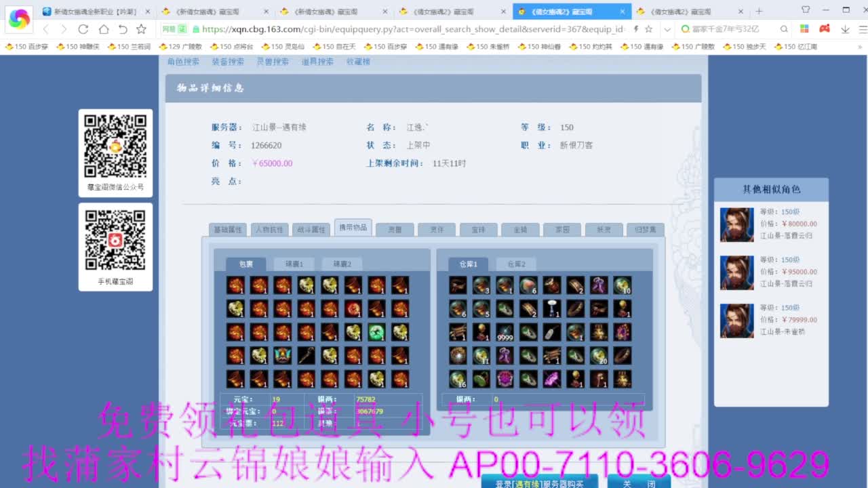
Task: Open the download manager icon top right
Action: [x=844, y=30]
